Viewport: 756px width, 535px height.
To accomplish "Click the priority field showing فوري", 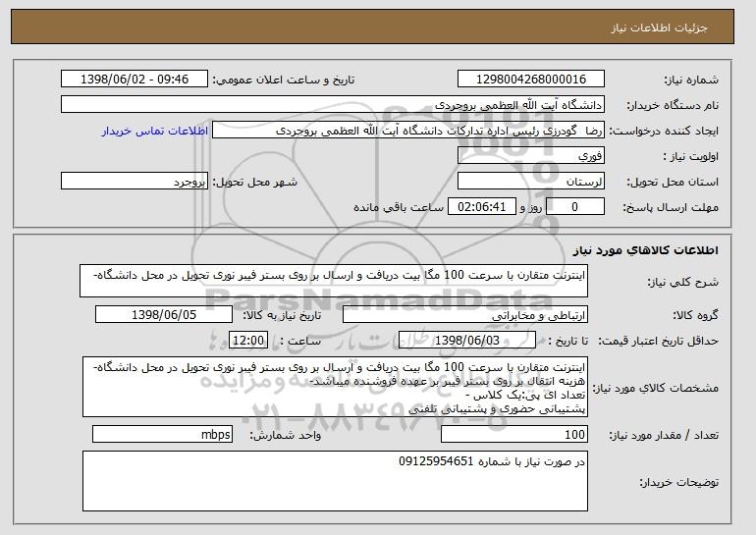I will [531, 156].
